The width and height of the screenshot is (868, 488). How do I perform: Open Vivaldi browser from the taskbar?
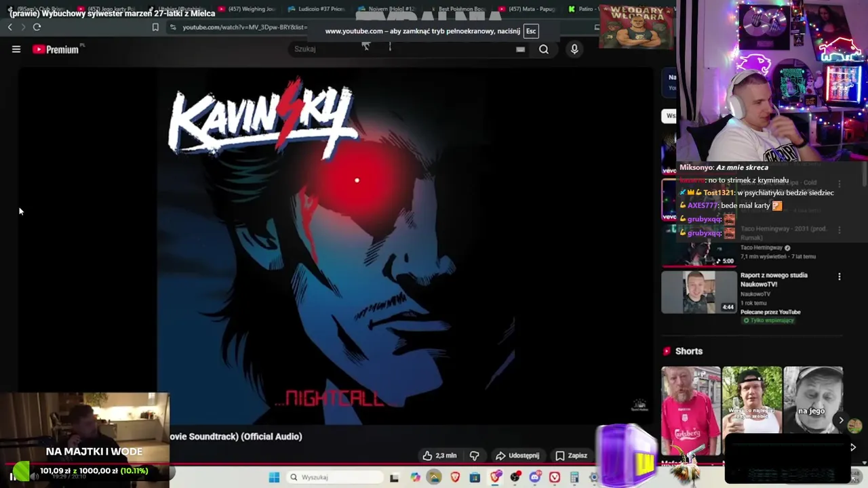click(x=555, y=477)
